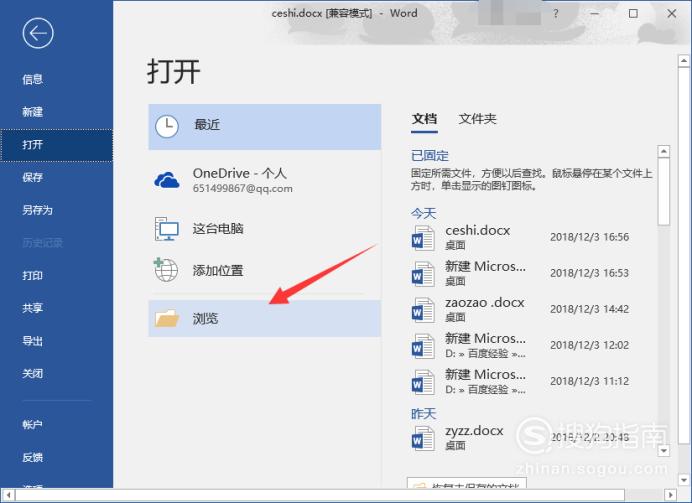Select 打开 in the sidebar

pyautogui.click(x=56, y=145)
